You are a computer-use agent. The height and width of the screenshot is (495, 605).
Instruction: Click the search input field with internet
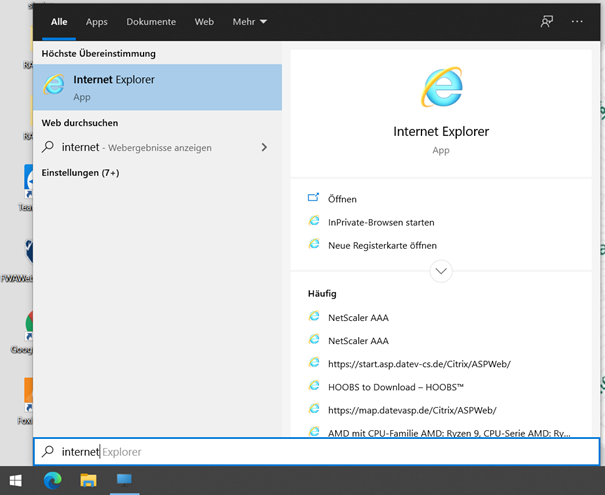[317, 451]
